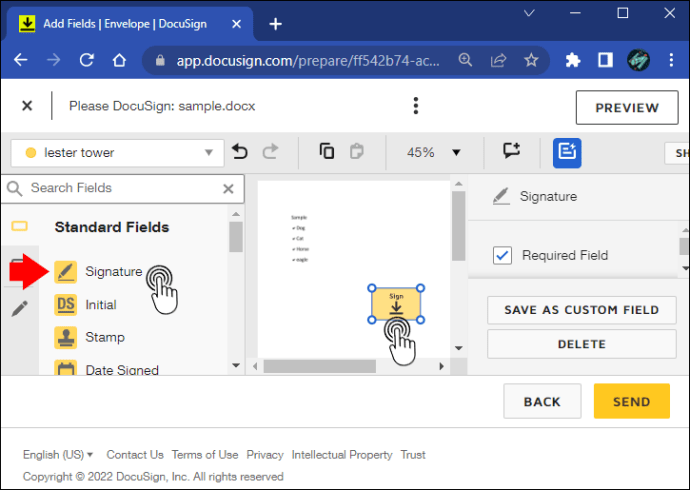This screenshot has width=690, height=490.
Task: Open the Terms of Use link
Action: pyautogui.click(x=205, y=454)
